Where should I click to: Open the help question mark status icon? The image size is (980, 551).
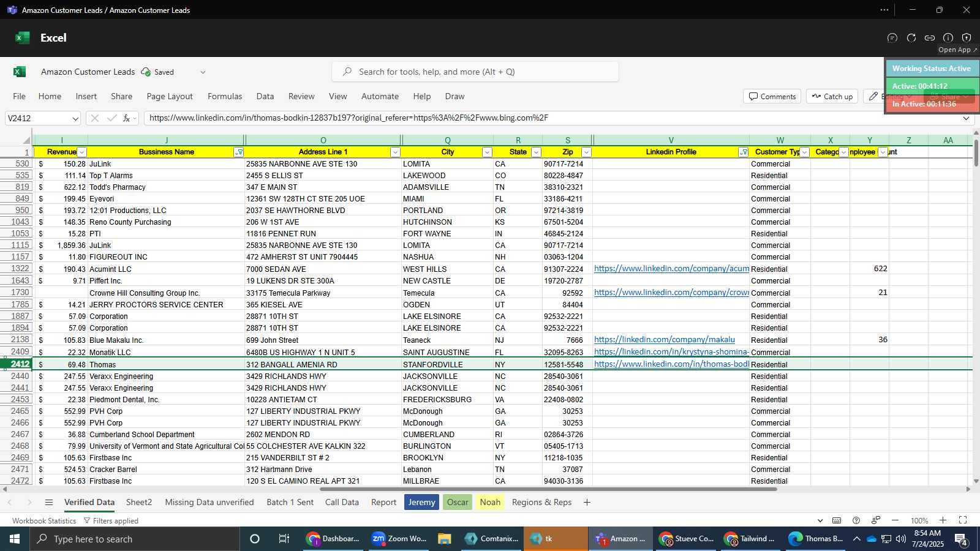[856, 520]
